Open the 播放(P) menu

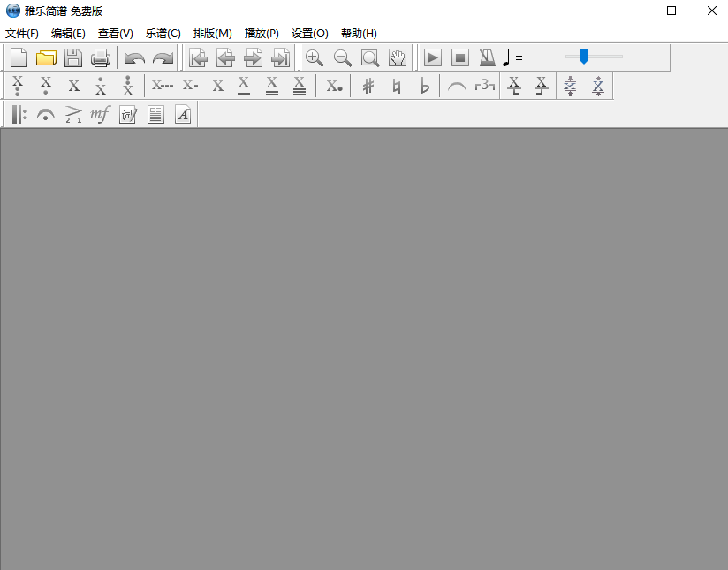point(262,34)
